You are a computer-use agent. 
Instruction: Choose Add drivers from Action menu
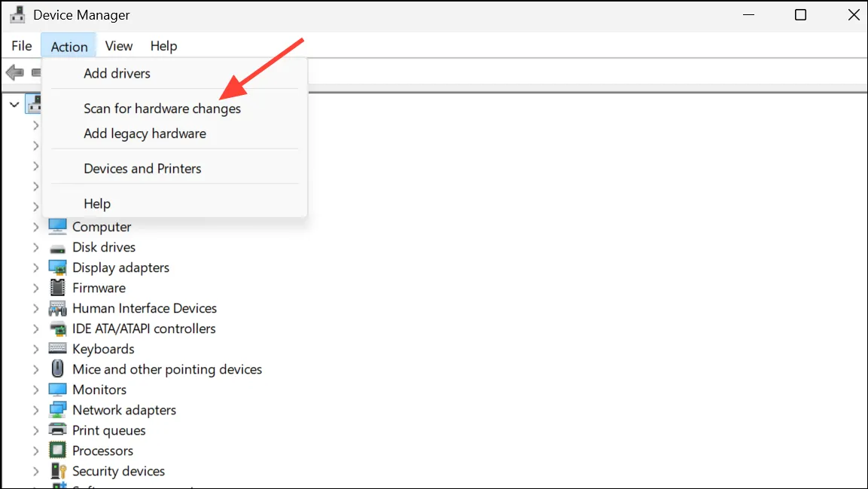coord(117,73)
